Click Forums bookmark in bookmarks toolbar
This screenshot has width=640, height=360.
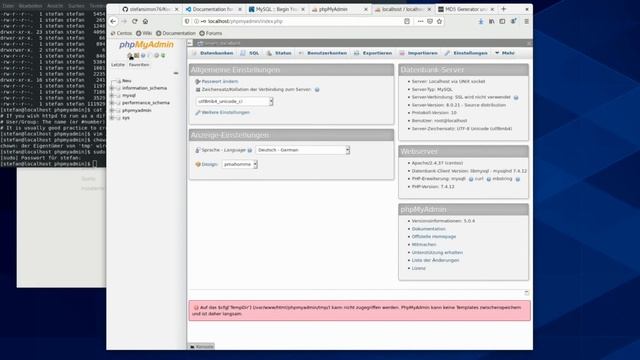[211, 33]
